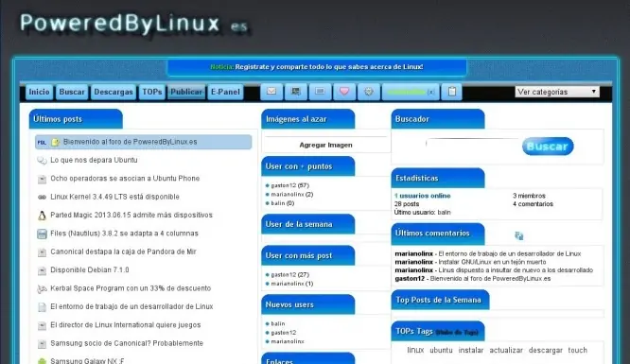
Task: Open favorites with the pink heart icon
Action: point(344,92)
